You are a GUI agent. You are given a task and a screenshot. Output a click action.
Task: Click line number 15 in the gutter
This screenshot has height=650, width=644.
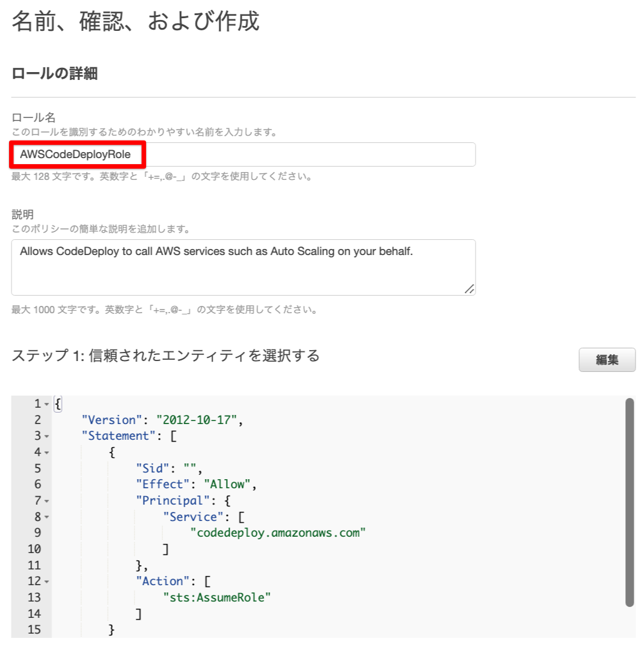[34, 629]
